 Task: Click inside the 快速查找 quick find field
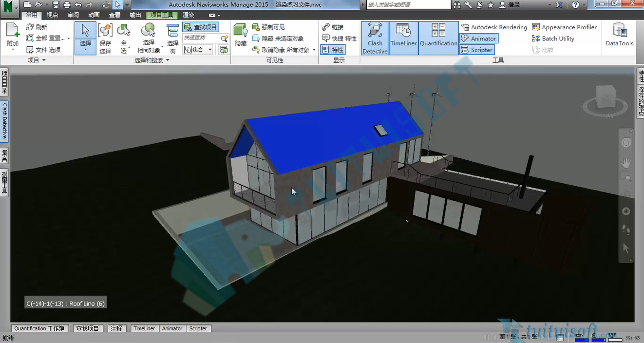[x=201, y=38]
